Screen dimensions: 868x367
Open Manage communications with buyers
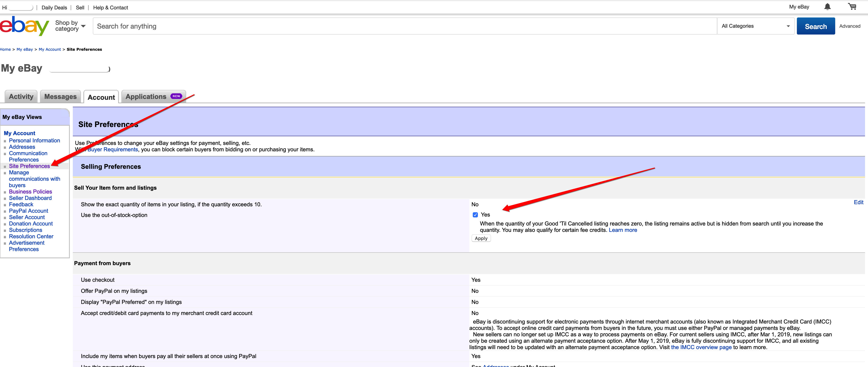pos(34,179)
